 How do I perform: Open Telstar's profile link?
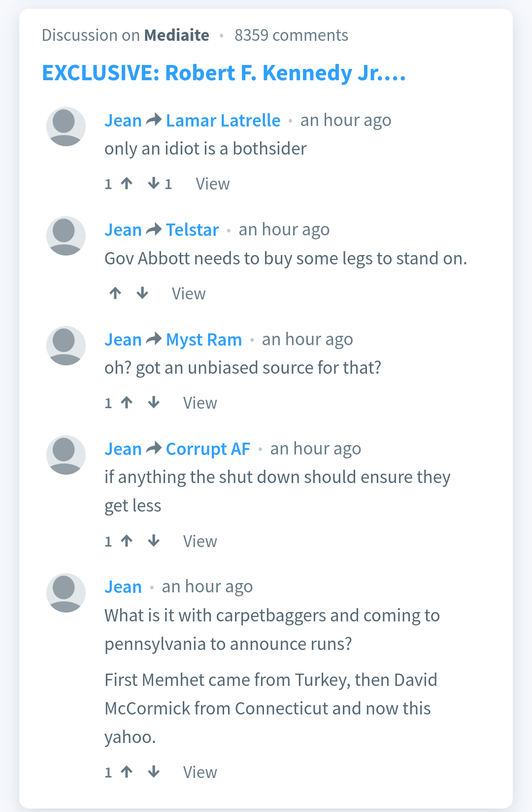coord(193,230)
